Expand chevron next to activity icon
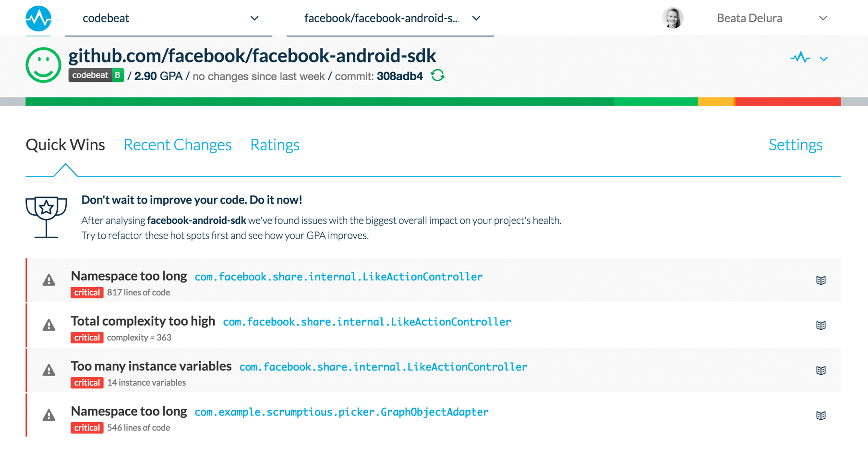Screen dimensions: 868x462 (x=824, y=59)
